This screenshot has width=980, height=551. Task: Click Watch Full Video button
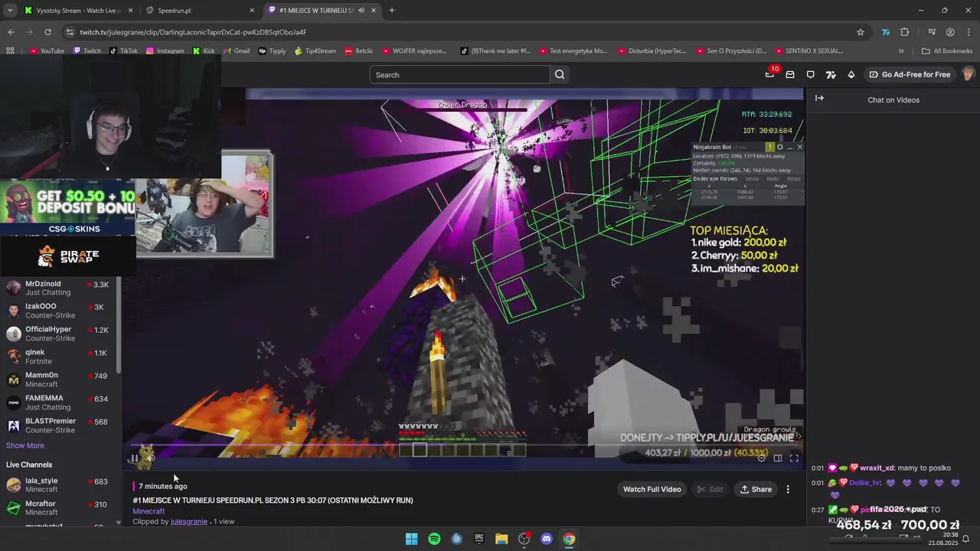point(652,489)
